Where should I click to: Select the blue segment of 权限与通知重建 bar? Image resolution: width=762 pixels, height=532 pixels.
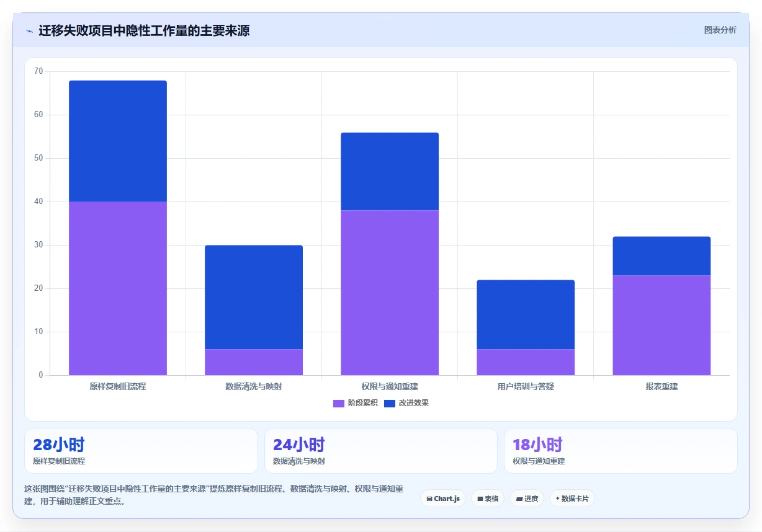390,171
